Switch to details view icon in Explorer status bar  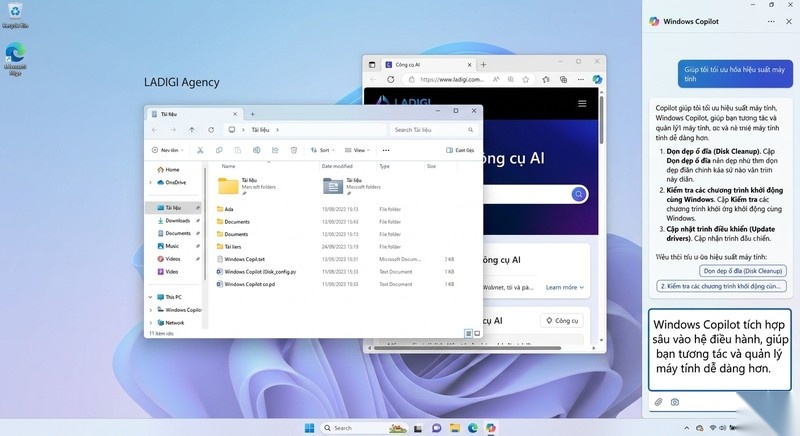click(x=468, y=334)
